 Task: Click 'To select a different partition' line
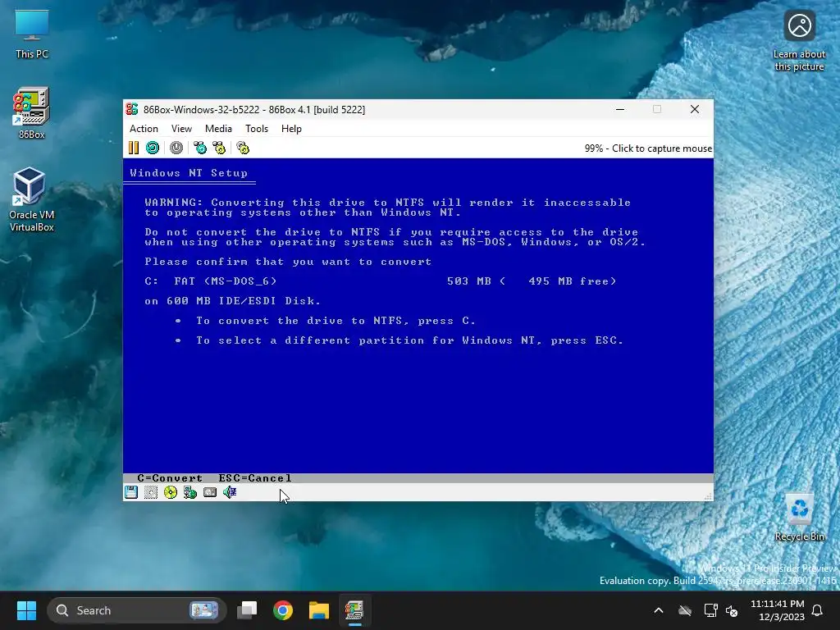click(x=410, y=340)
